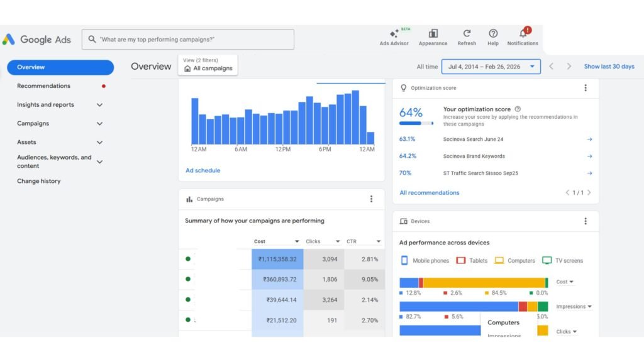
Task: Toggle Tablets legend in Devices card
Action: click(x=472, y=261)
